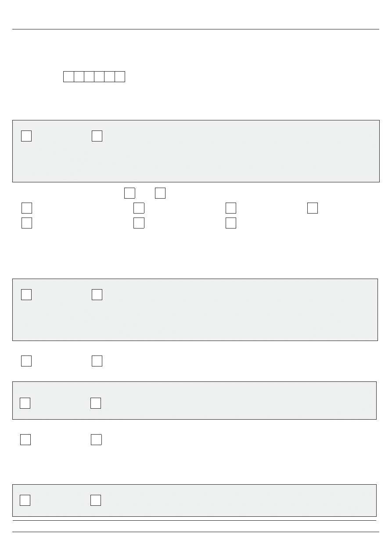Tick the right checkbox in the first shaded section
392x555 pixels.
click(97, 136)
